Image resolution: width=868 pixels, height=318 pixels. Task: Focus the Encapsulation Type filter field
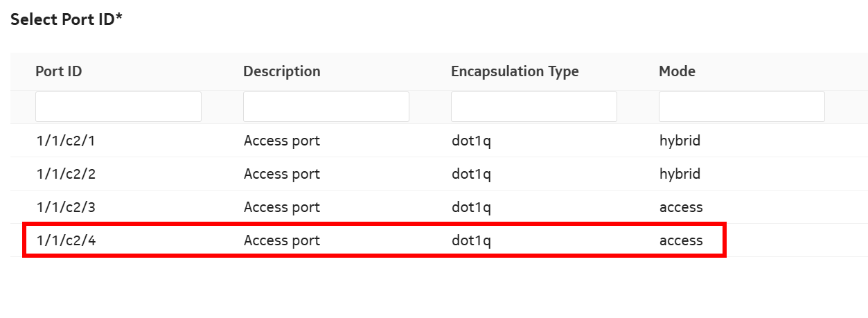tap(534, 107)
